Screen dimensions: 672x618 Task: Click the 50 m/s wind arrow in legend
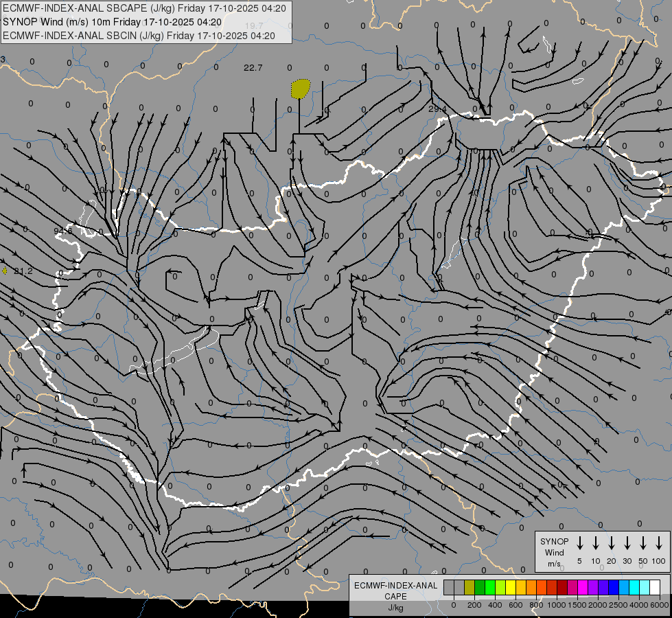pos(643,543)
